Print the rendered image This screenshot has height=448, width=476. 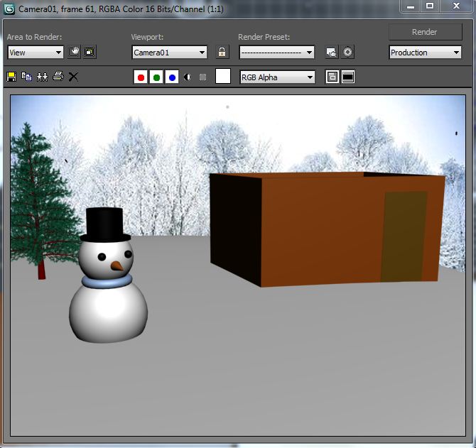point(58,77)
